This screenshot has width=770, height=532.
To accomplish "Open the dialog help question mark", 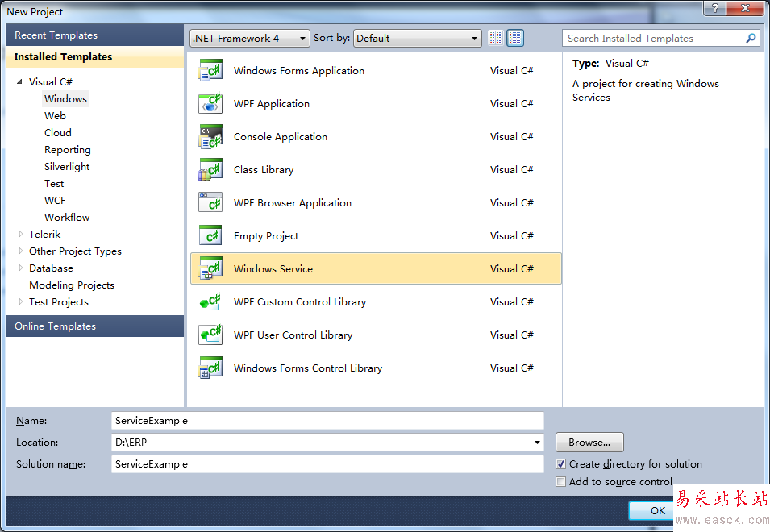I will click(x=714, y=8).
